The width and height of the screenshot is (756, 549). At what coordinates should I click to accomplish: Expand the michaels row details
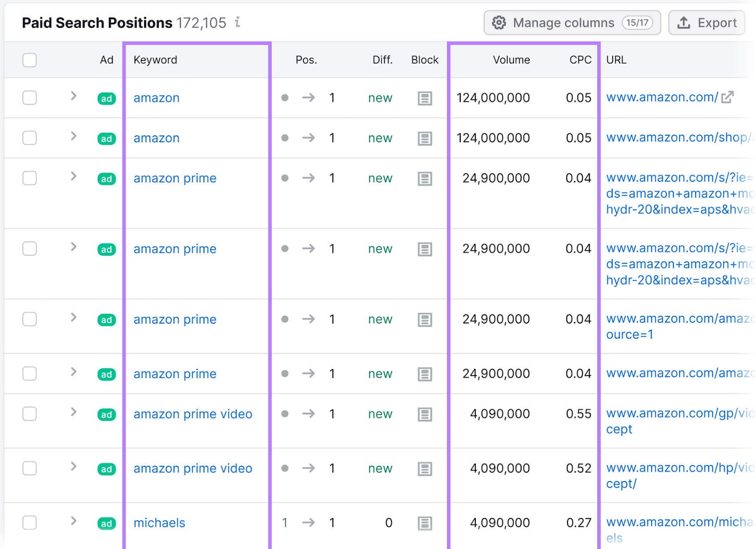pyautogui.click(x=73, y=522)
